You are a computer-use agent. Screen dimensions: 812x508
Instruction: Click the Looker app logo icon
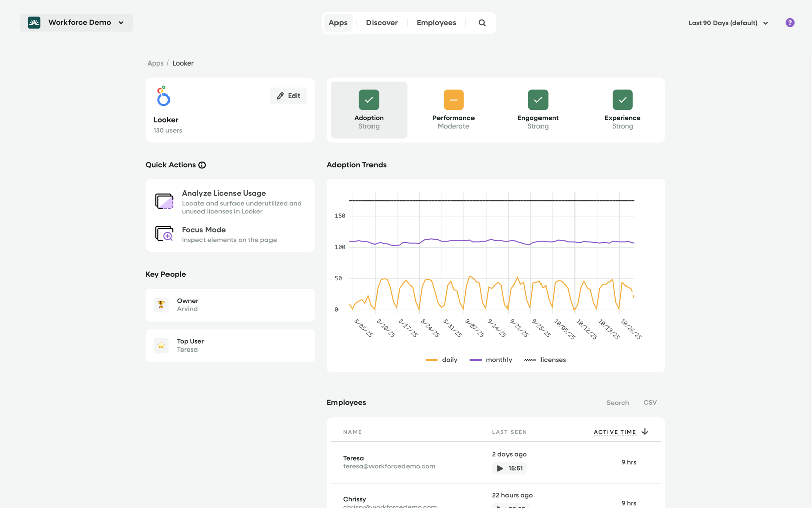click(163, 97)
